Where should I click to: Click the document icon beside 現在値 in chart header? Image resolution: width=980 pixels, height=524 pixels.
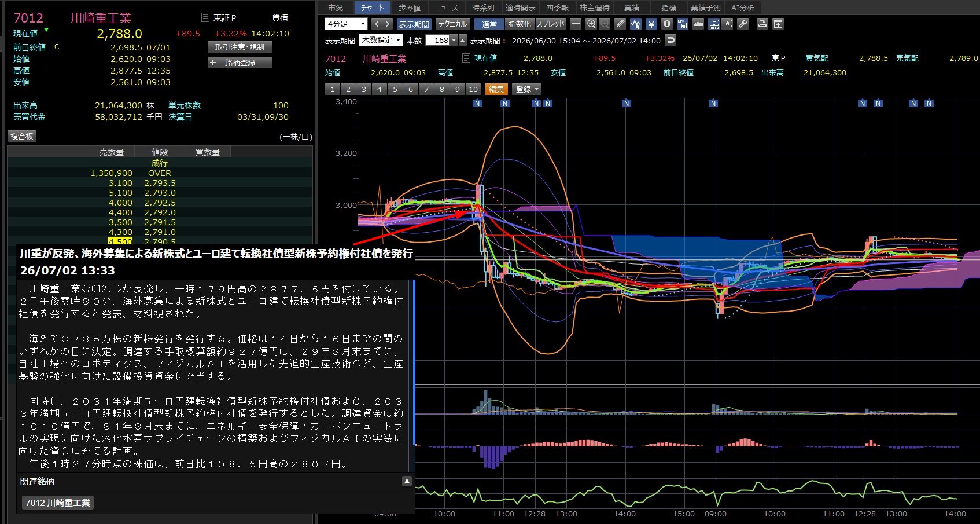(x=466, y=58)
